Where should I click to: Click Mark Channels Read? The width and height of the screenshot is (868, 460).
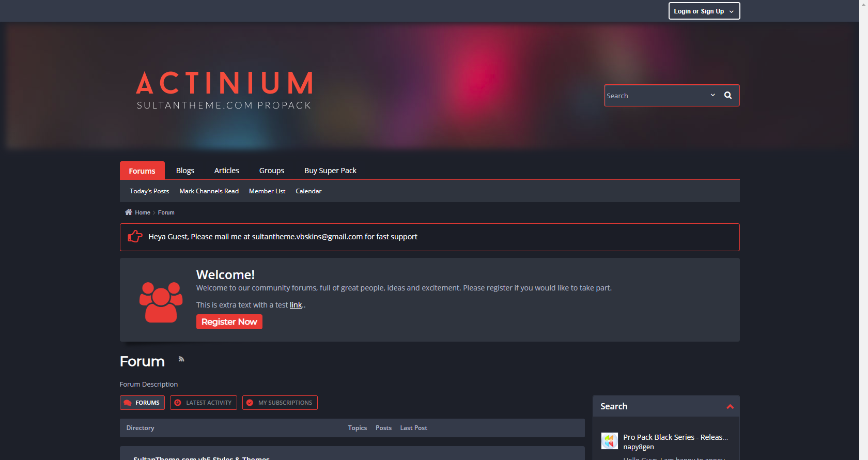pyautogui.click(x=209, y=191)
